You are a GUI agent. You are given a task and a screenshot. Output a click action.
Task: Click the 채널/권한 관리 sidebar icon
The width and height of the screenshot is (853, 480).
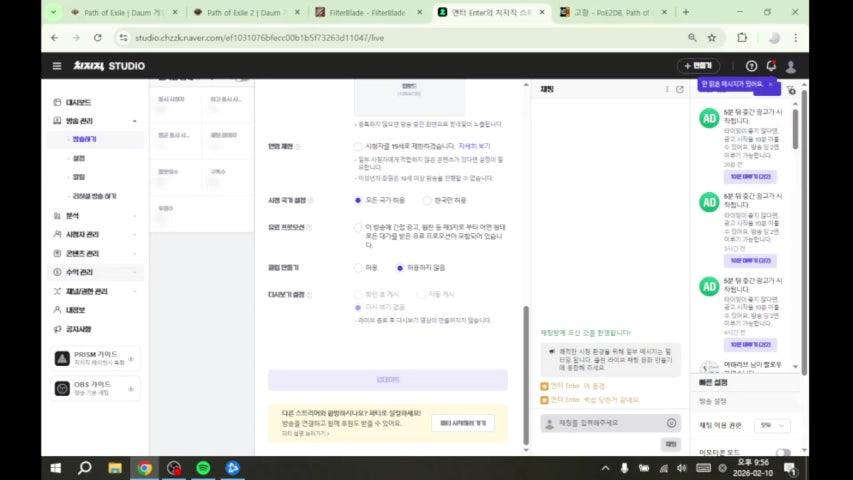click(57, 291)
